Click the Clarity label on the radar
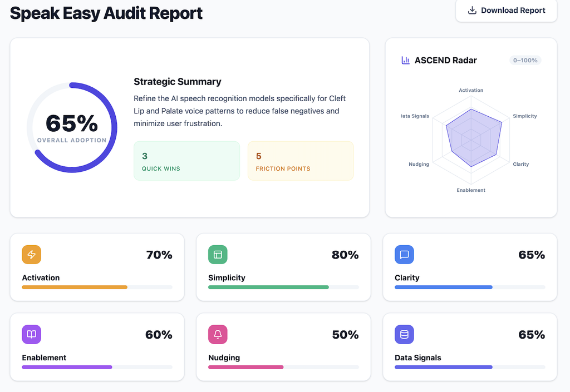The image size is (570, 392). coord(520,164)
